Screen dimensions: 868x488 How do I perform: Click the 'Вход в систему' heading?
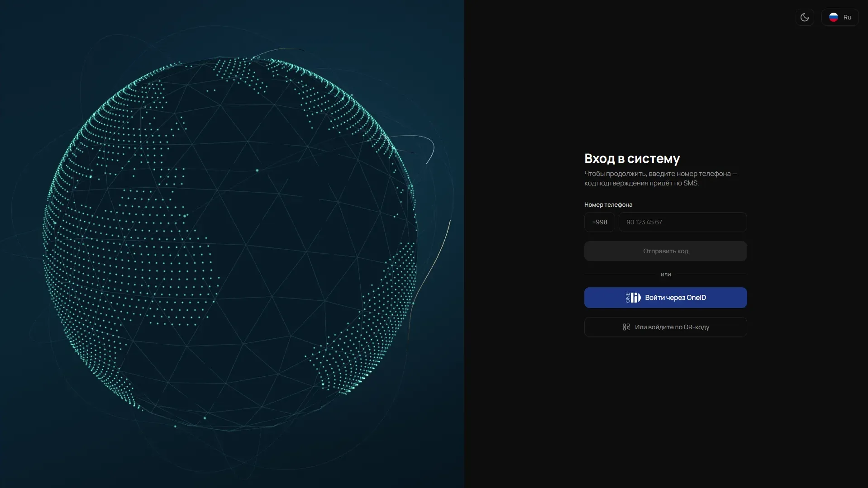632,158
